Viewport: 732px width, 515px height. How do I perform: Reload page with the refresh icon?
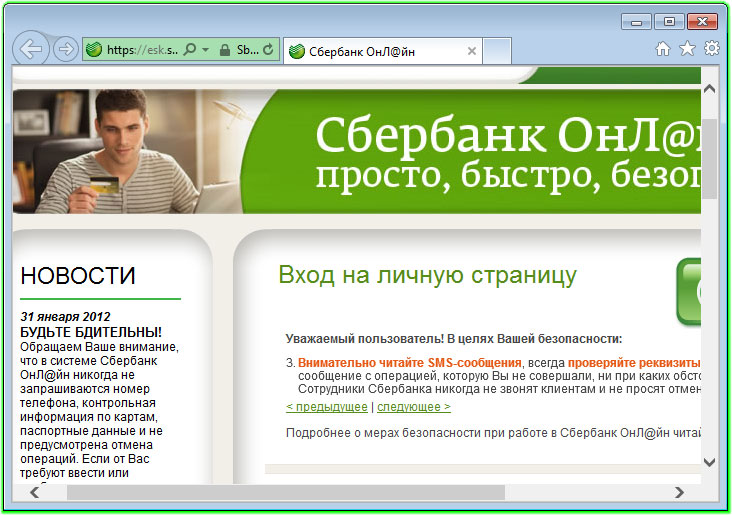(x=268, y=49)
